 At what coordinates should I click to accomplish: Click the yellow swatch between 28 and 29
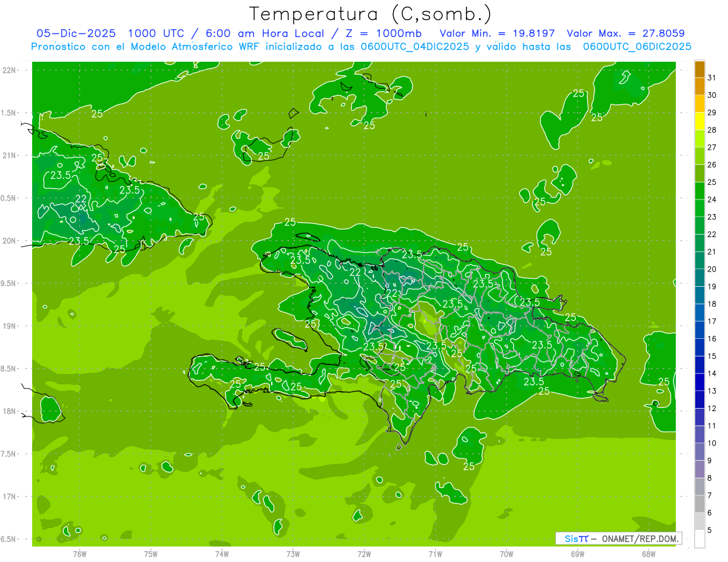[x=699, y=121]
